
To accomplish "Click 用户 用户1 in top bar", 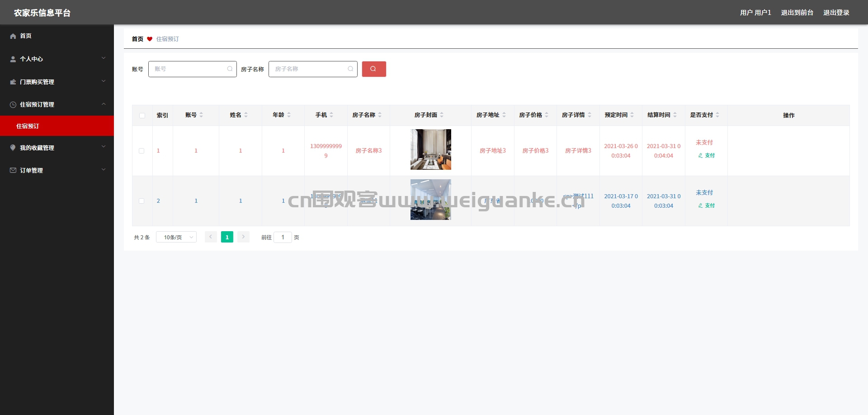I will click(755, 13).
